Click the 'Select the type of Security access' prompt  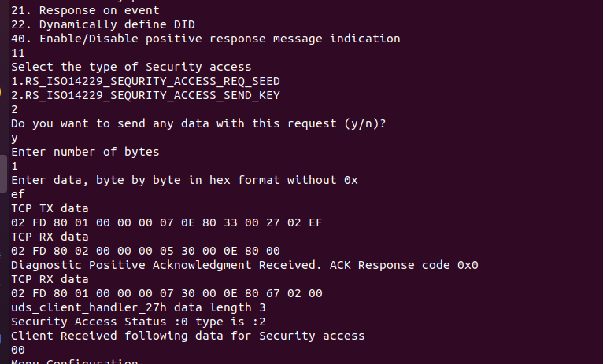pos(131,67)
